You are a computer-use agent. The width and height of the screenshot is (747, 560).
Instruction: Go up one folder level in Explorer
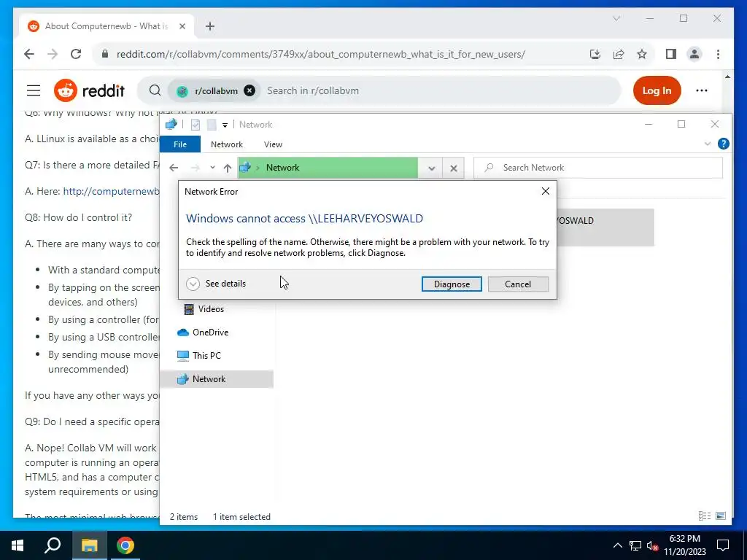(228, 168)
